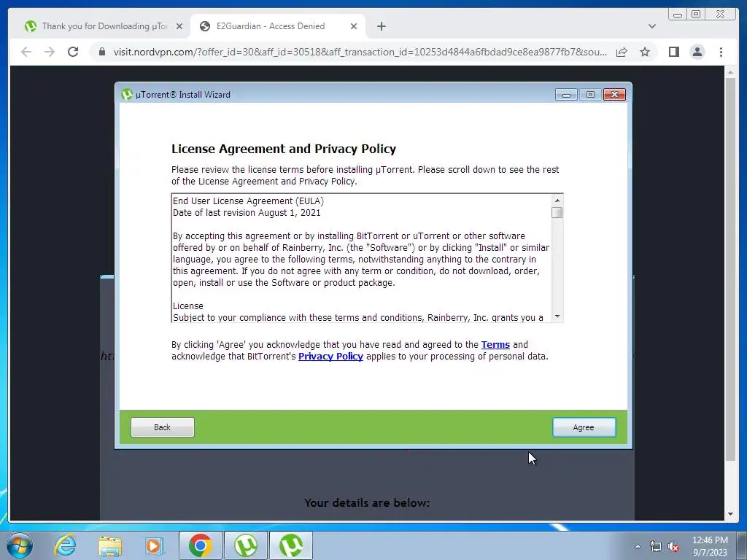Click the Back button in install wizard
Image resolution: width=747 pixels, height=560 pixels.
(x=163, y=427)
